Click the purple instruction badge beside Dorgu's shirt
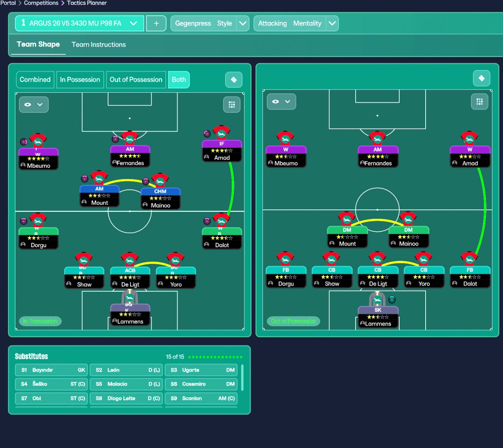This screenshot has width=503, height=448. coord(24,221)
